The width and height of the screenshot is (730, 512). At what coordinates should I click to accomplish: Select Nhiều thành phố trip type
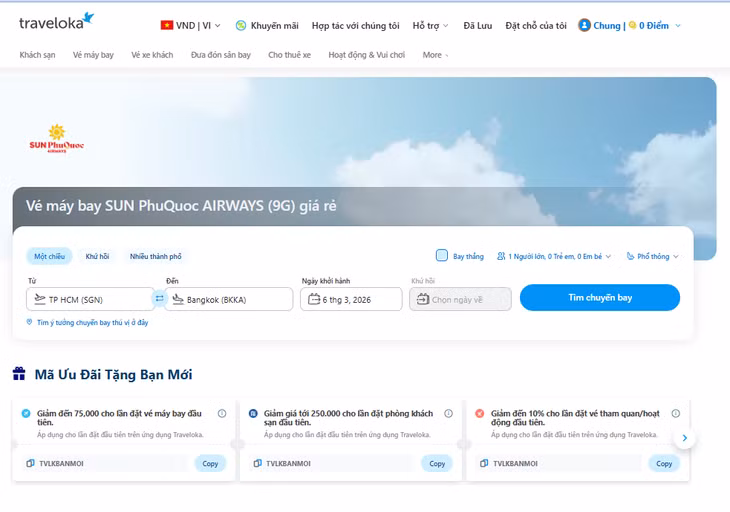[x=155, y=256]
